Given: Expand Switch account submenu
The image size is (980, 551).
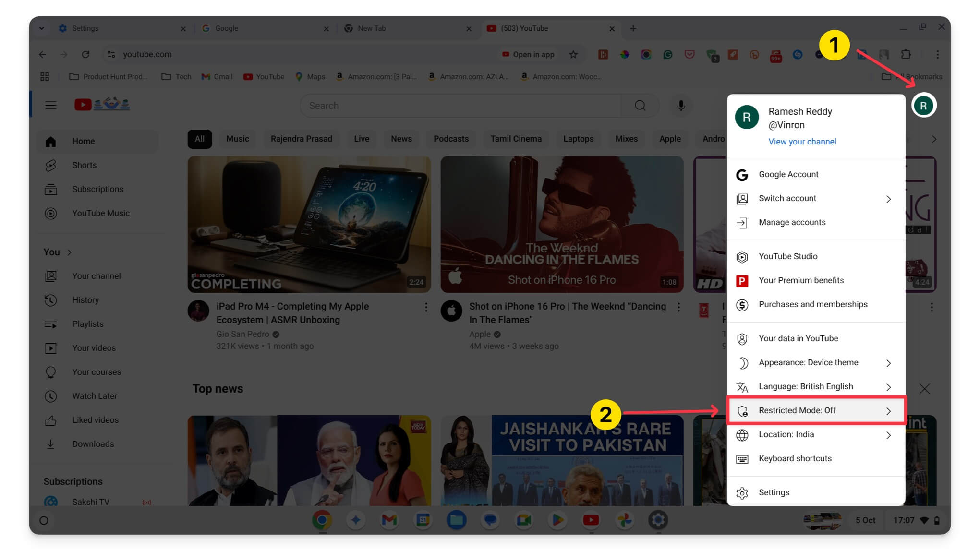Looking at the screenshot, I should (x=816, y=199).
